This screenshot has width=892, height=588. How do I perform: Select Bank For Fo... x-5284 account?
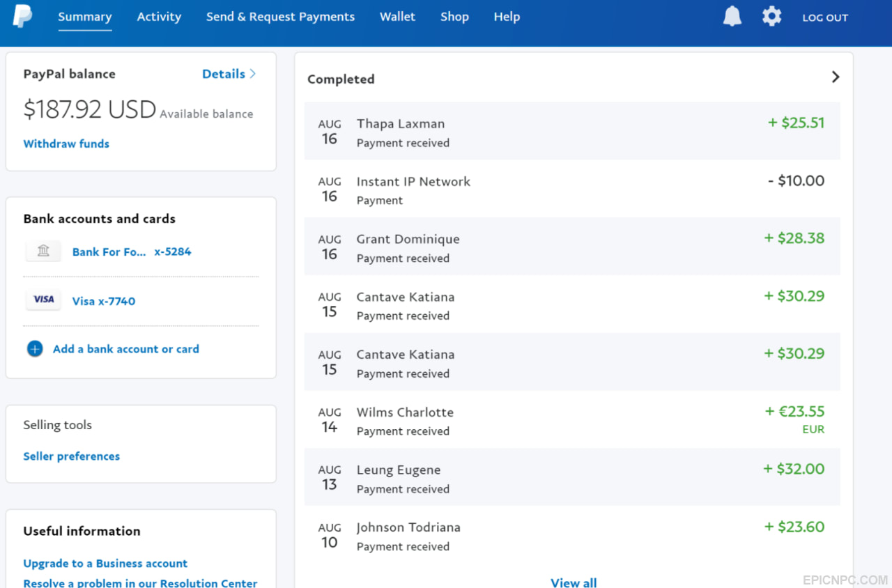pyautogui.click(x=132, y=252)
